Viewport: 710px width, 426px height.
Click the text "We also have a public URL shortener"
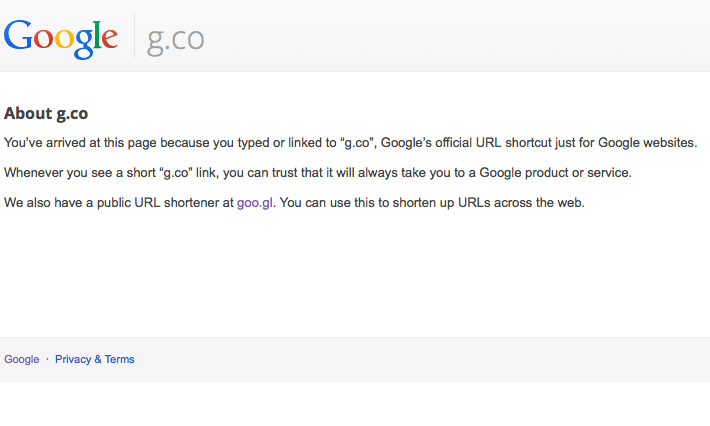(x=118, y=203)
